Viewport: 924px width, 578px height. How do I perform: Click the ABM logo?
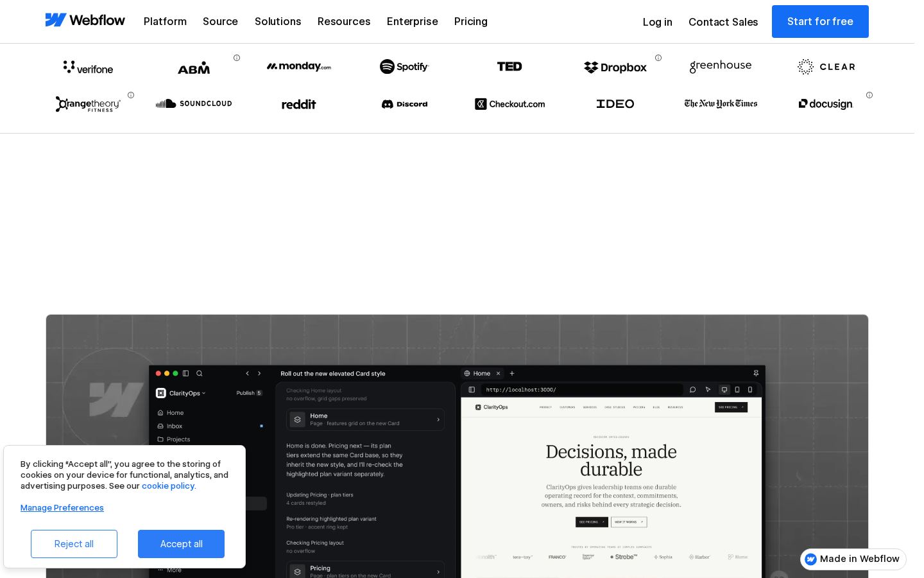pyautogui.click(x=194, y=67)
